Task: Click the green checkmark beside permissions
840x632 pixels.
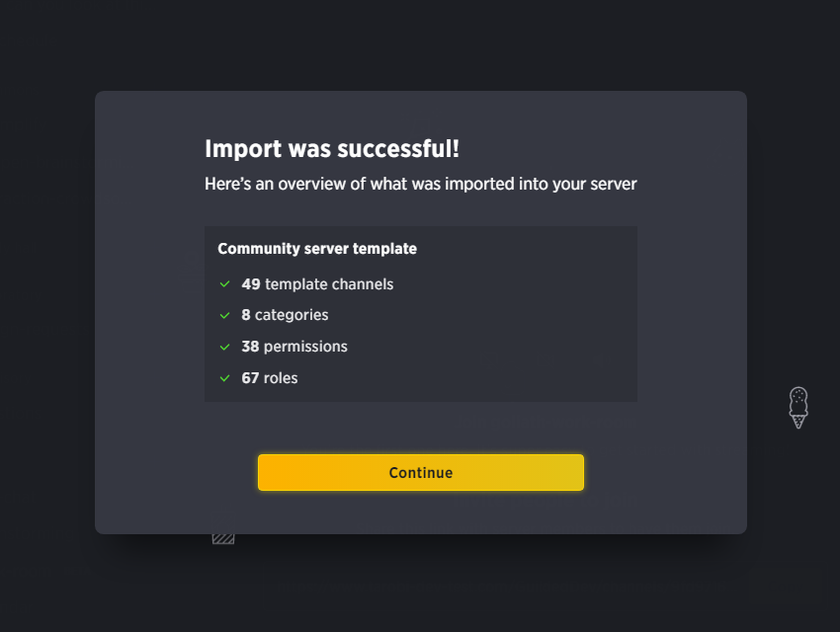Action: [225, 347]
